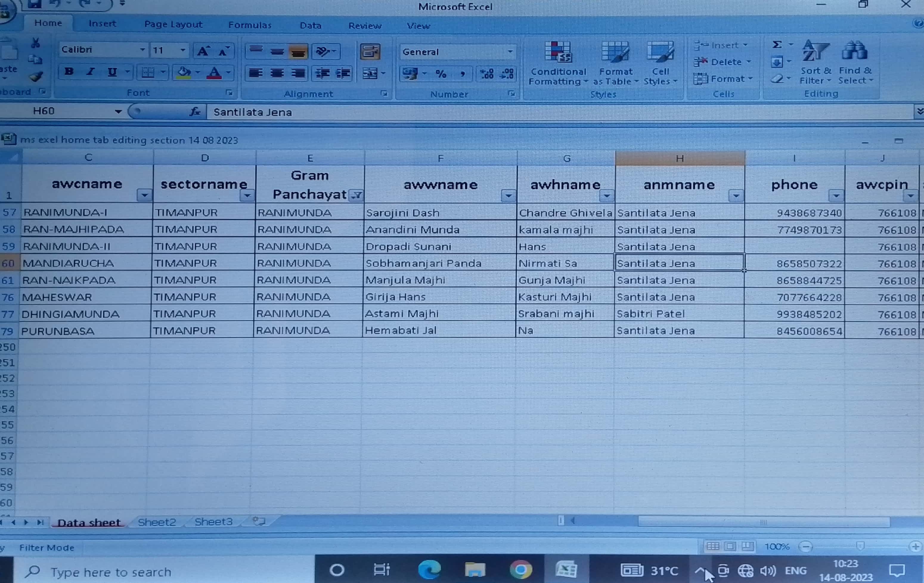924x583 pixels.
Task: Click the AutoSum sigma icon
Action: 777,45
